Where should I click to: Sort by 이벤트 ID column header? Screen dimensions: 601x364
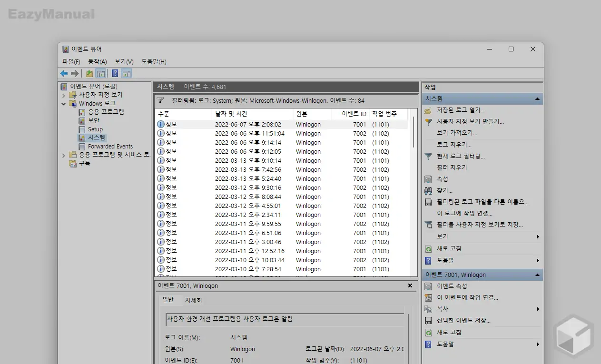pos(350,114)
